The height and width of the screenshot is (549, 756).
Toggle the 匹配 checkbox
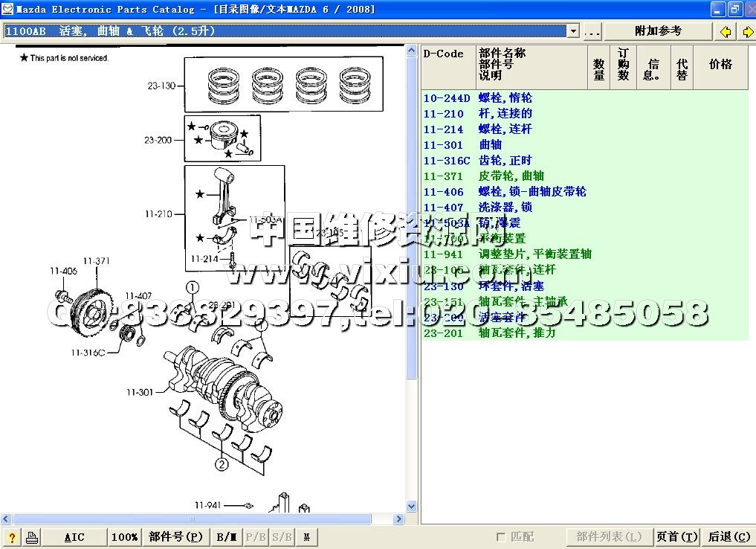pos(501,537)
